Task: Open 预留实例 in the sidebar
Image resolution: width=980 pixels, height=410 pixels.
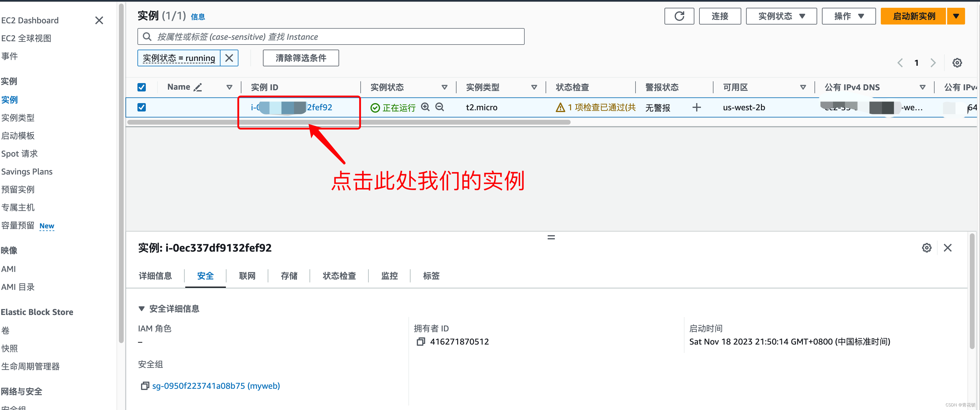Action: pos(18,189)
